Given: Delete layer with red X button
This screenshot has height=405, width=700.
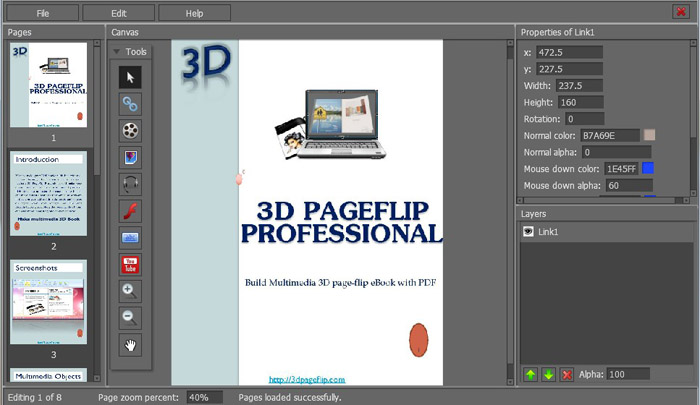Looking at the screenshot, I should [x=567, y=374].
